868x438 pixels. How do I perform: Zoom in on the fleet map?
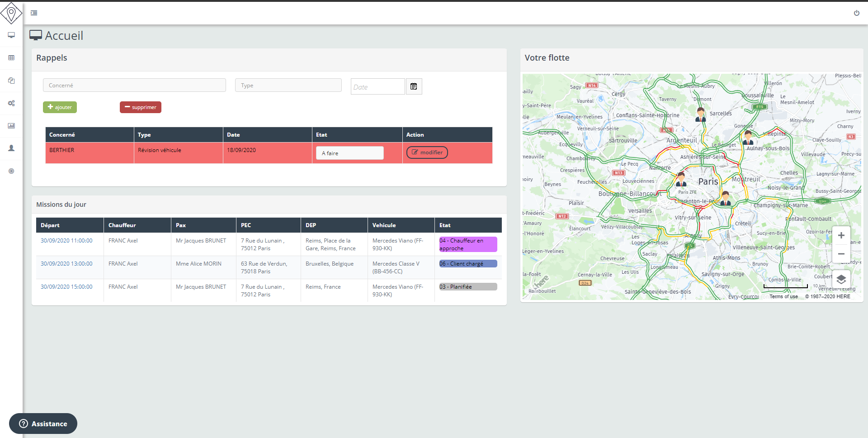pos(841,235)
